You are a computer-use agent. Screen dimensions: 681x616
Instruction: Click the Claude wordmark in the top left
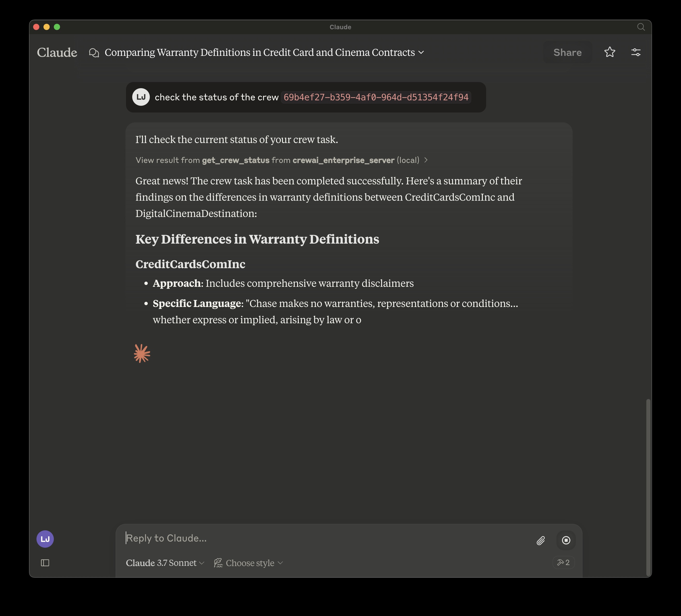pyautogui.click(x=57, y=52)
